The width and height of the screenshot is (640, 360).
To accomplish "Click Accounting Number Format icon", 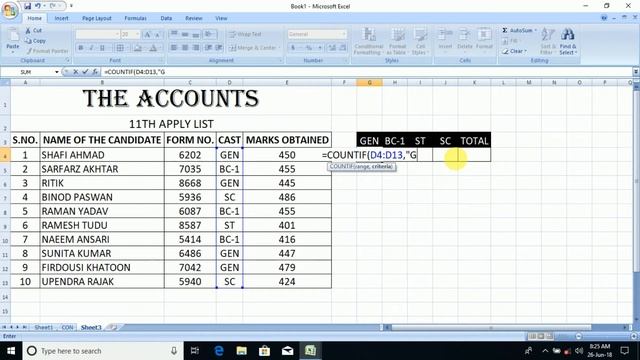I will [x=293, y=48].
